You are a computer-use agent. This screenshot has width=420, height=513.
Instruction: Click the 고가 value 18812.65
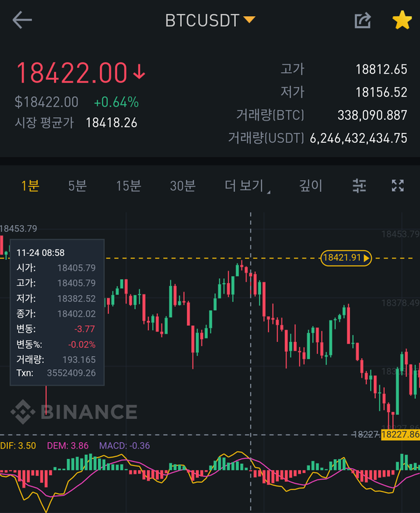point(381,69)
